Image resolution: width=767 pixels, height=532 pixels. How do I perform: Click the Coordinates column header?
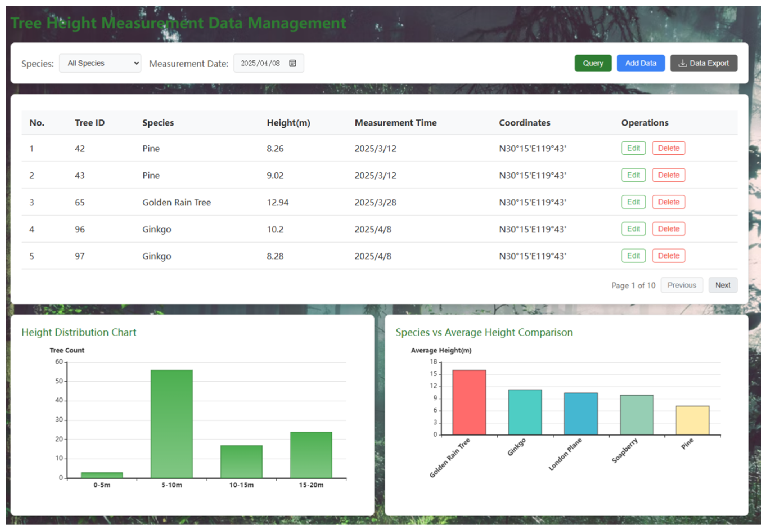tap(525, 123)
